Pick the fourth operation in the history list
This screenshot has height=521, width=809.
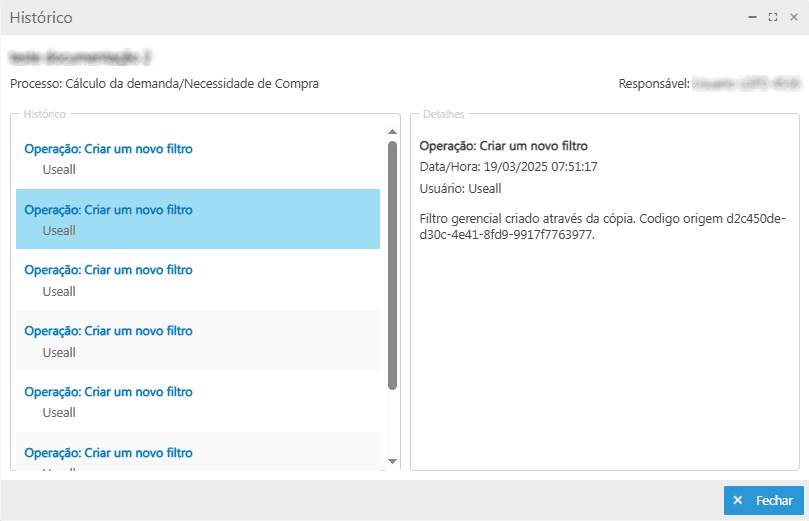point(108,331)
